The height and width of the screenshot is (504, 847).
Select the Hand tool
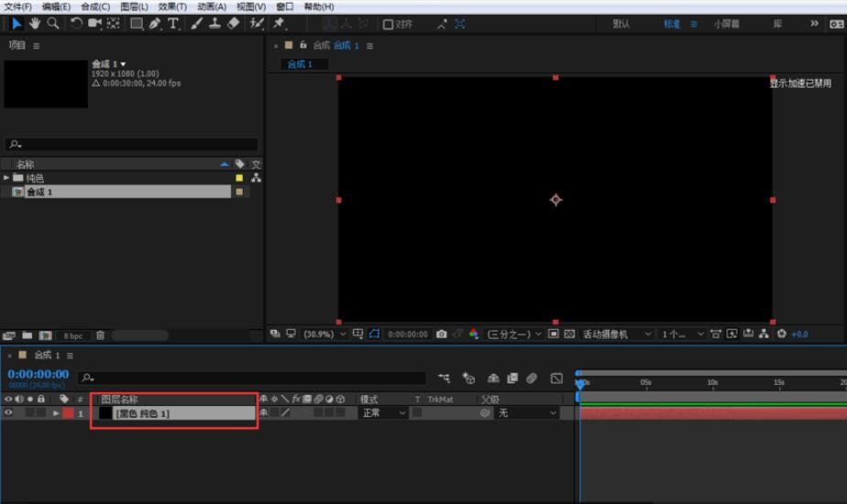35,23
